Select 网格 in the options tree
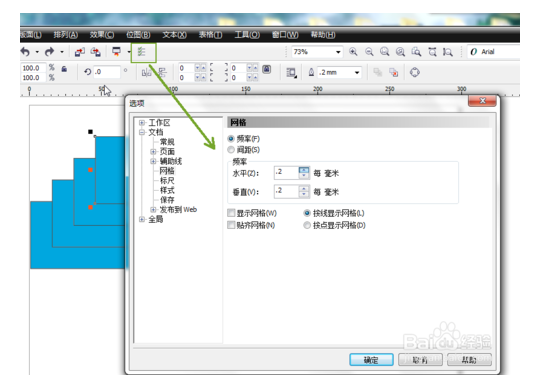Image resolution: width=553 pixels, height=387 pixels. coord(167,171)
